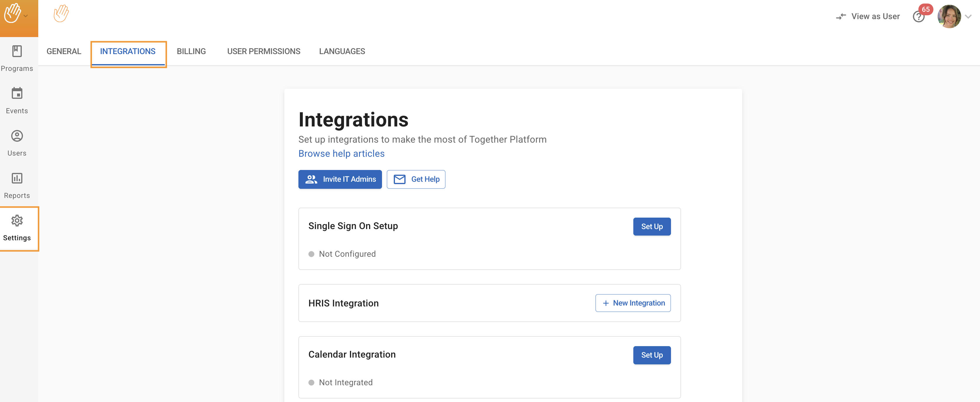Viewport: 980px width, 402px height.
Task: Click the help question mark icon
Action: 918,17
